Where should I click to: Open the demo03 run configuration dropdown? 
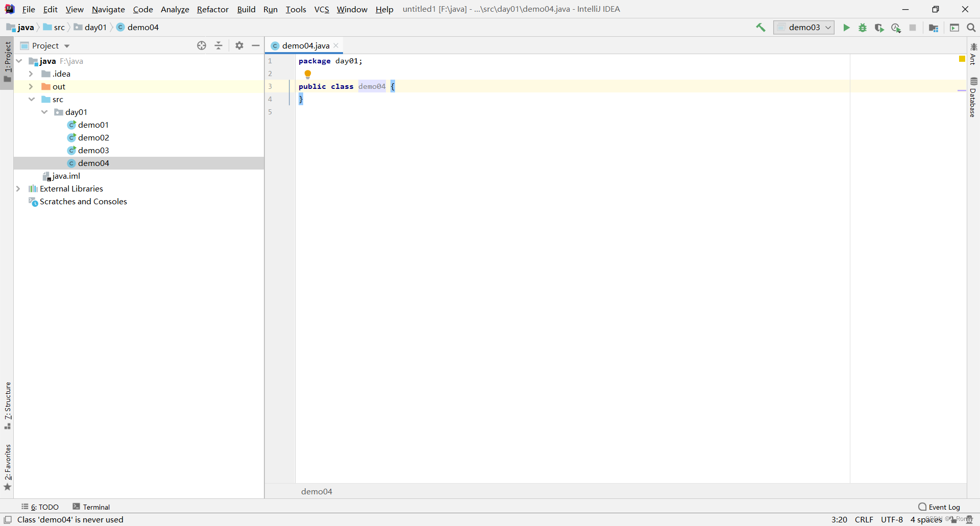(804, 28)
